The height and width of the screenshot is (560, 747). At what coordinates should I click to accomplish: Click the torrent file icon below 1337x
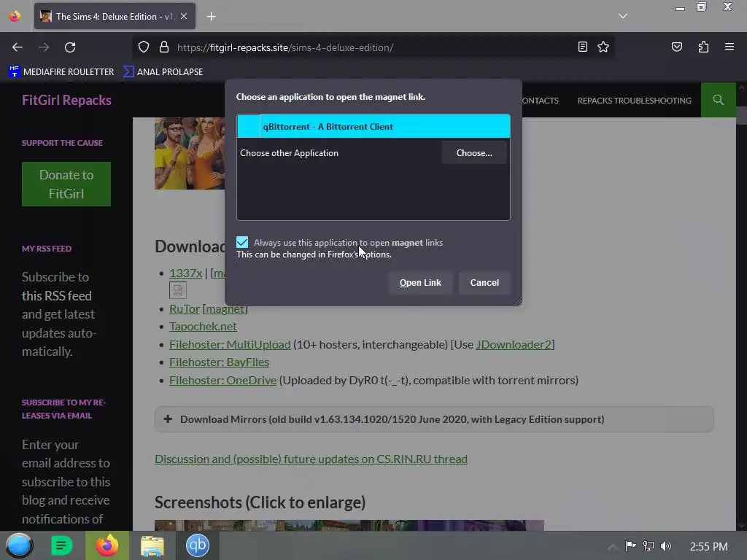click(178, 290)
